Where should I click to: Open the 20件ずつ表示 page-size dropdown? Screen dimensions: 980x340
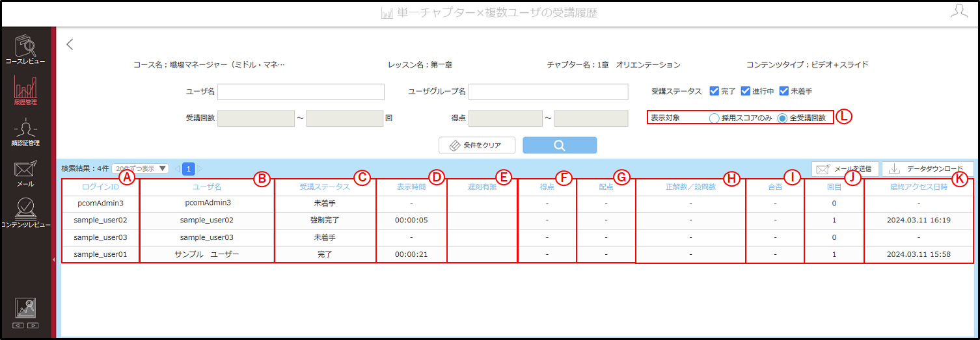click(x=141, y=168)
